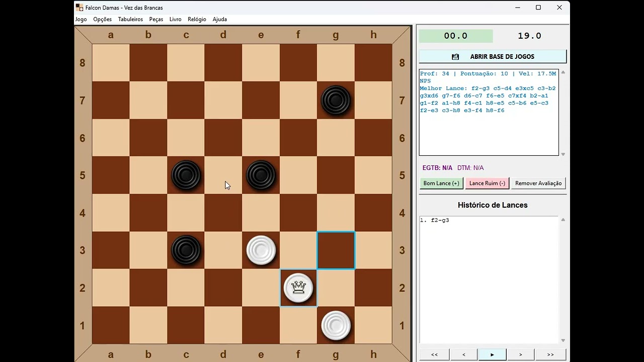Screen dimensions: 644x362
Task: Click the move history up scroll arrow
Action: [563, 220]
